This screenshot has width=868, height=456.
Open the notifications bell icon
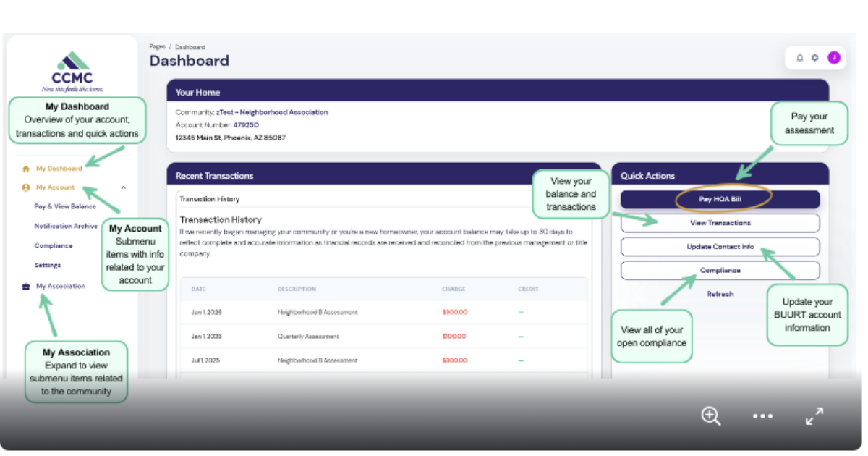pos(799,58)
